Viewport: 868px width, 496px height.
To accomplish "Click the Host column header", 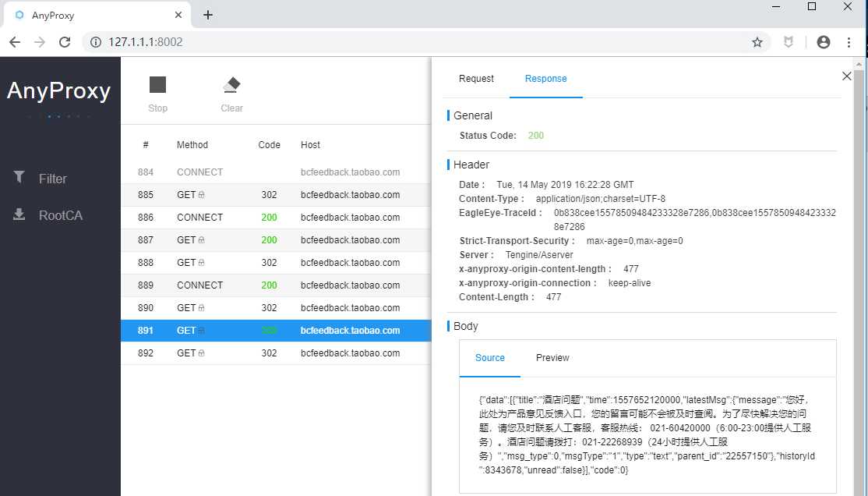I will [310, 144].
